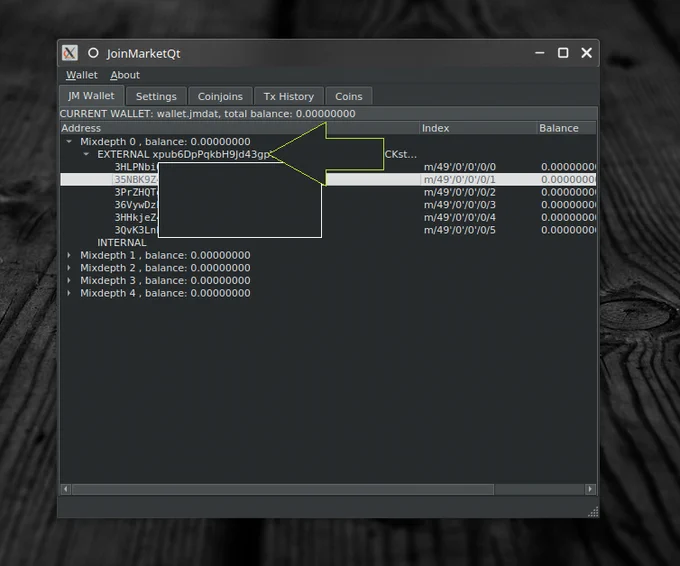
Task: Click index value m/49'/0'/0'/0/2
Action: (x=460, y=192)
